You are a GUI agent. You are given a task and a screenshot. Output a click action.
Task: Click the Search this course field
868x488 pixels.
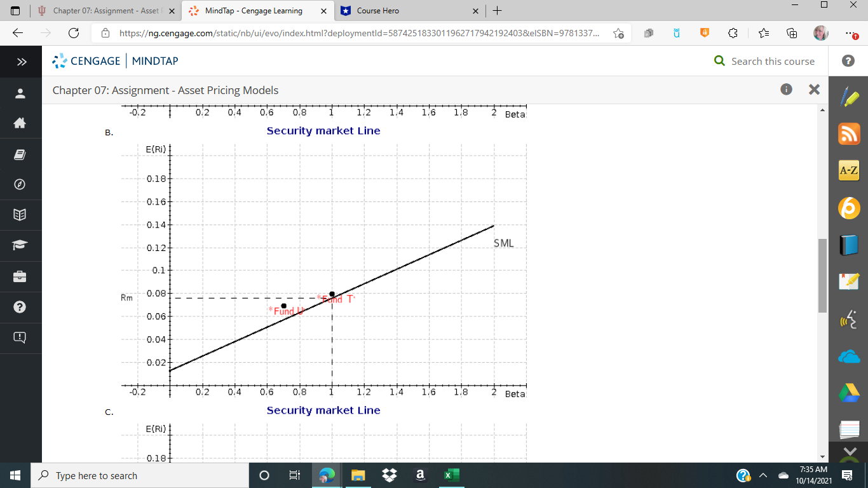pyautogui.click(x=773, y=61)
